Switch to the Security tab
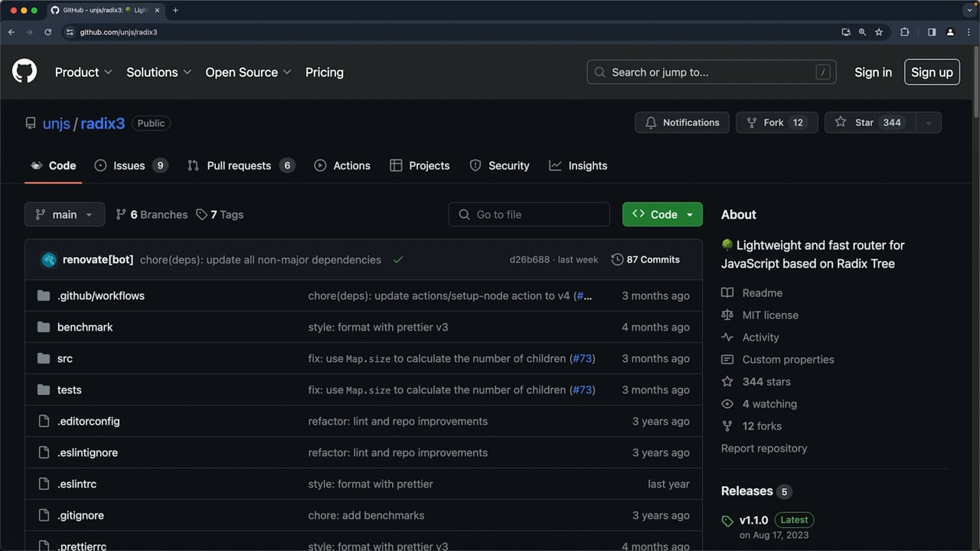Viewport: 980px width, 551px height. pyautogui.click(x=499, y=165)
